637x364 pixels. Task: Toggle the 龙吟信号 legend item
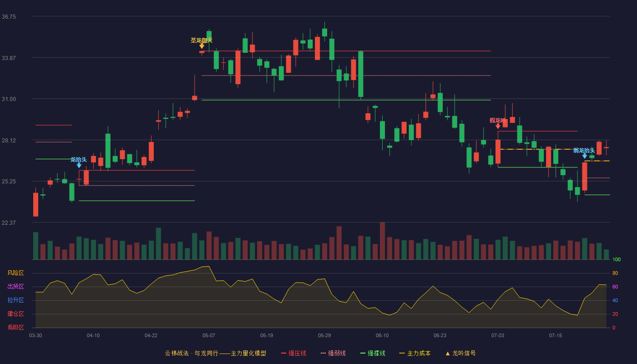[x=460, y=353]
